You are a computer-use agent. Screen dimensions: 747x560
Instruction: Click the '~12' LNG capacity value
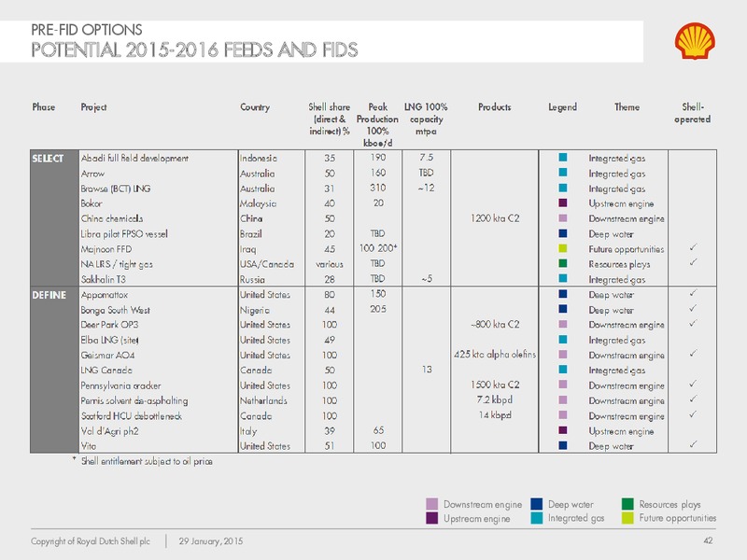click(x=426, y=188)
